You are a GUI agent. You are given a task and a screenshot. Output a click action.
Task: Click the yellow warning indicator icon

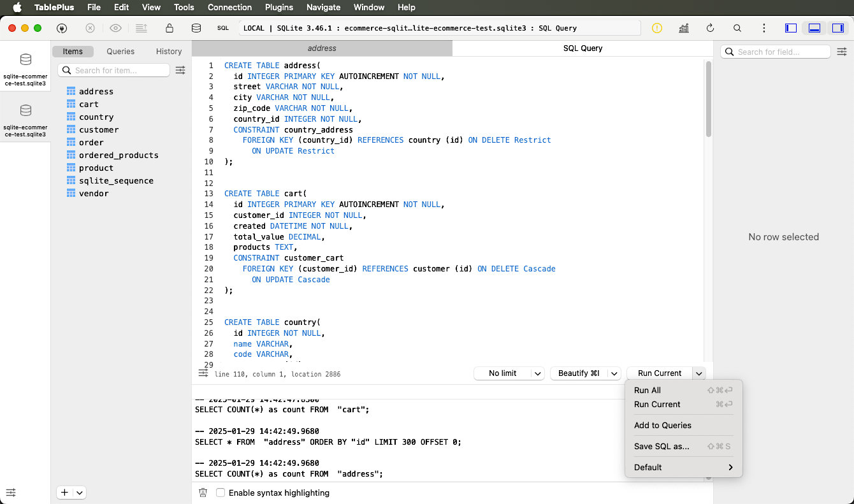click(x=656, y=28)
